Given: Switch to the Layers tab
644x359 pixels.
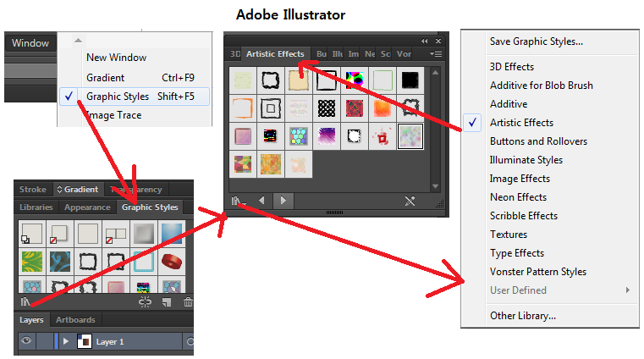Looking at the screenshot, I should (x=31, y=319).
